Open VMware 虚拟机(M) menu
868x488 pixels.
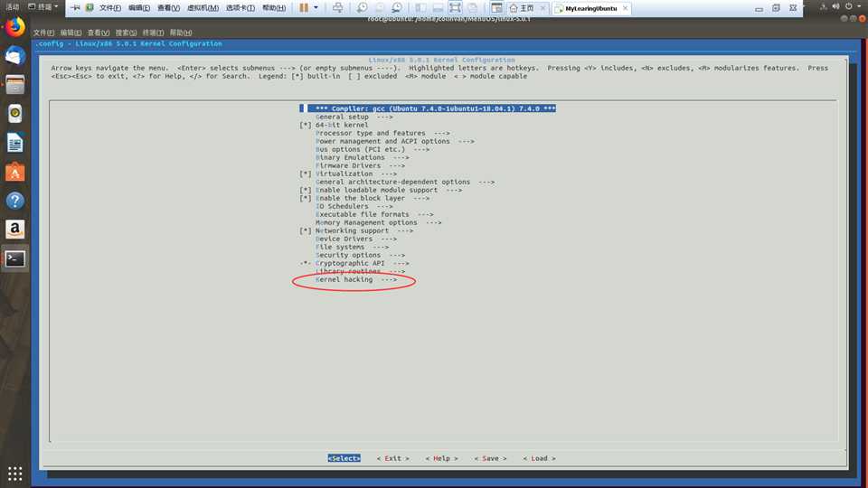point(203,8)
